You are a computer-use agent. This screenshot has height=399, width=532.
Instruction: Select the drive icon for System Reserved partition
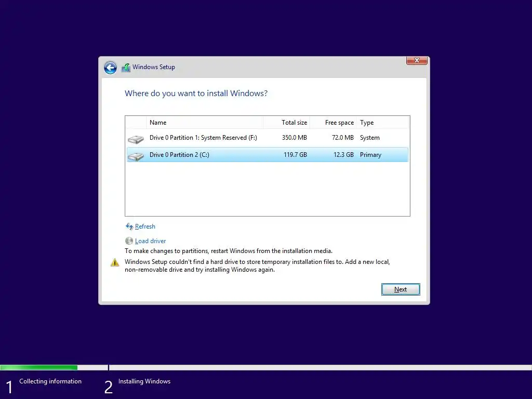click(x=136, y=139)
